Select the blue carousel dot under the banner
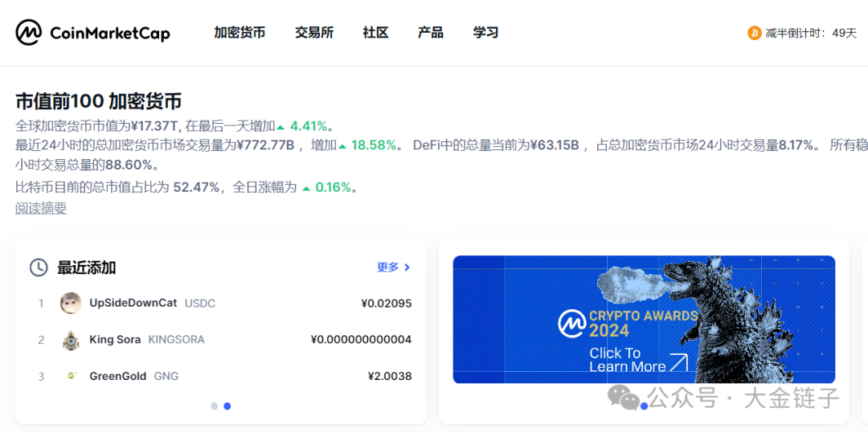Screen dimensions: 868x433 [x=644, y=406]
